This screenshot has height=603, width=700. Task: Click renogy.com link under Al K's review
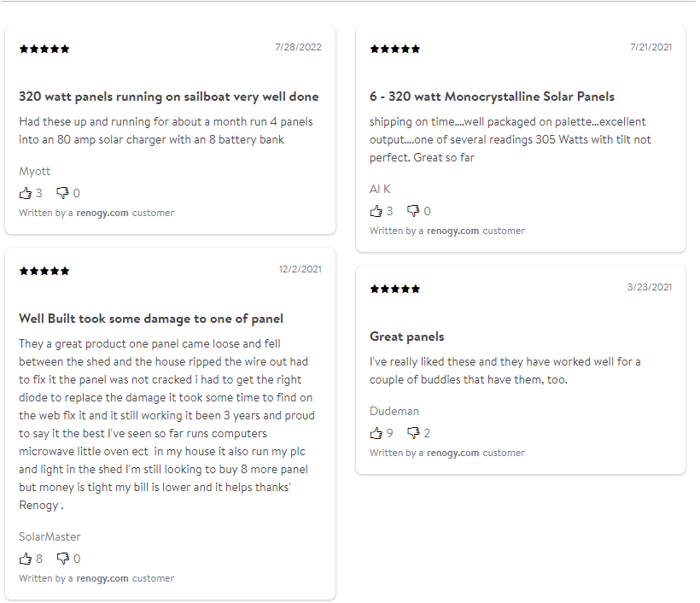click(x=453, y=231)
